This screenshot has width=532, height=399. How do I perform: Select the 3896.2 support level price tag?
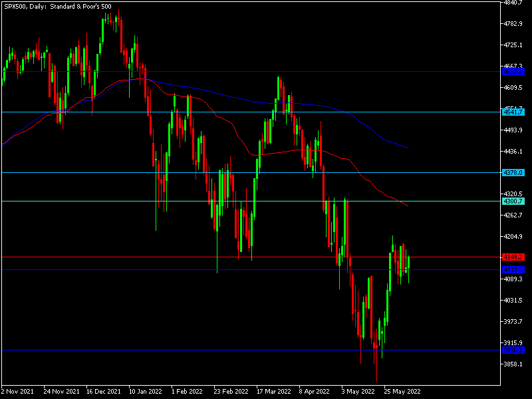pos(513,350)
